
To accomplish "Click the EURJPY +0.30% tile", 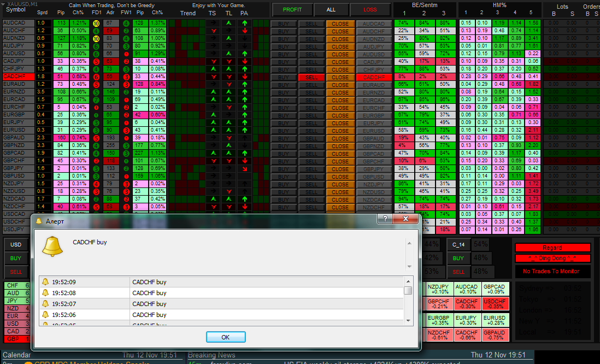I will [x=467, y=320].
